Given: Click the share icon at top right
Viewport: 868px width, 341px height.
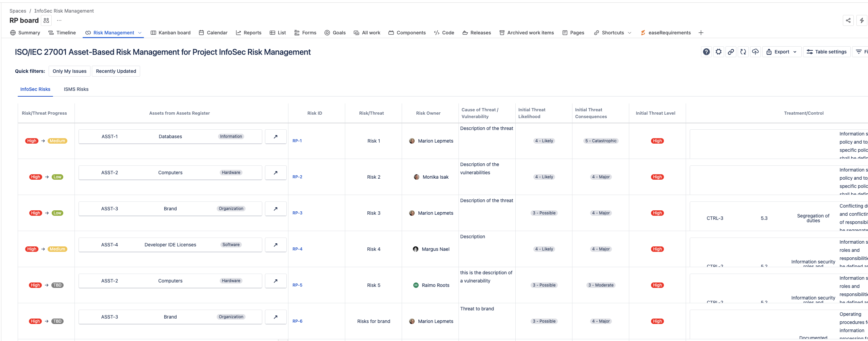Looking at the screenshot, I should click(848, 20).
